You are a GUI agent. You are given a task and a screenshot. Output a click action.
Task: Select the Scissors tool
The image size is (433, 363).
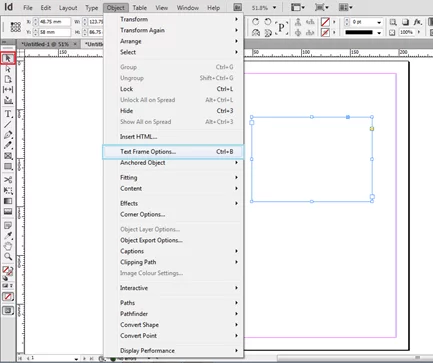(8, 180)
